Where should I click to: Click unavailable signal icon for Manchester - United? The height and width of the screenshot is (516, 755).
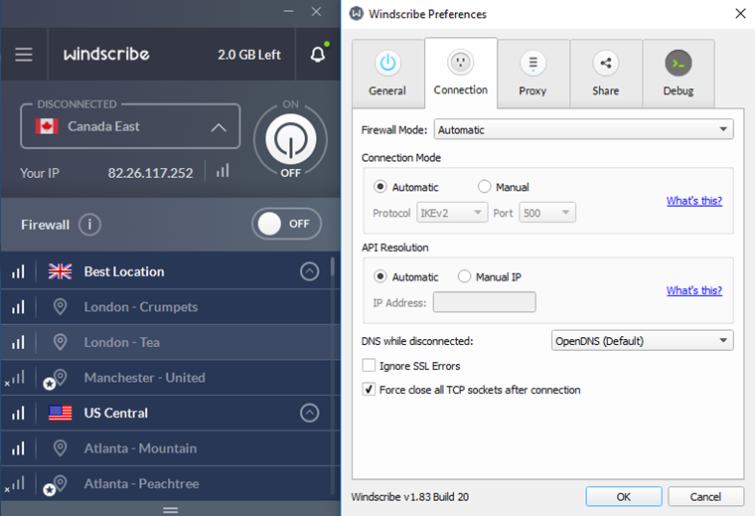coord(15,378)
